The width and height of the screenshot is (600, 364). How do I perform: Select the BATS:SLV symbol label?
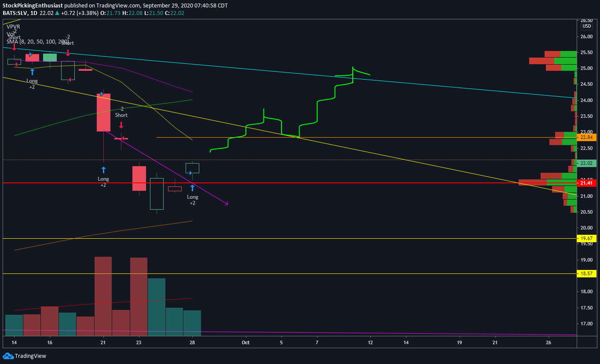click(x=15, y=13)
